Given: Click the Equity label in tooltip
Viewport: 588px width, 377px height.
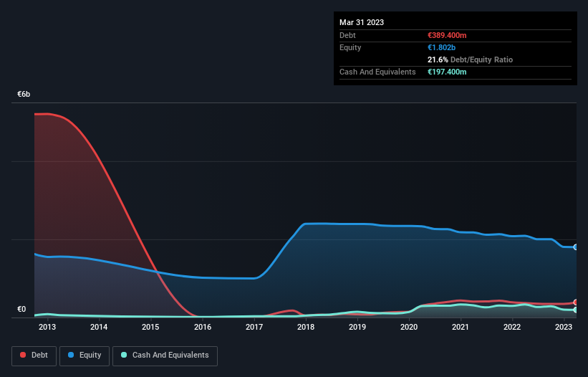Looking at the screenshot, I should tap(350, 47).
